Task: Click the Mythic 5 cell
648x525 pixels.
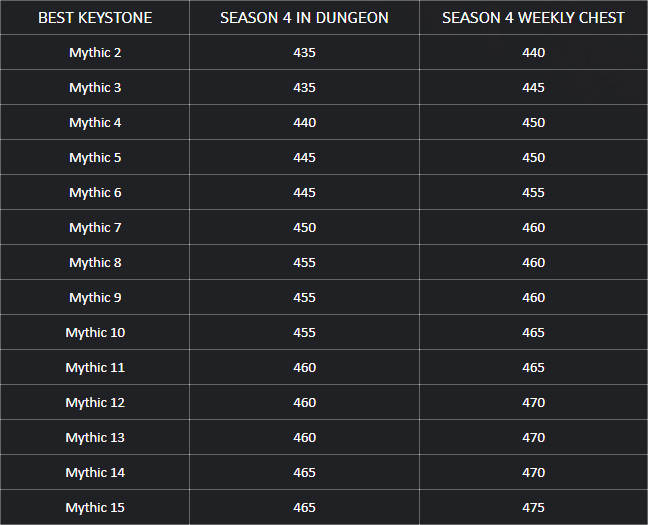Action: [95, 158]
